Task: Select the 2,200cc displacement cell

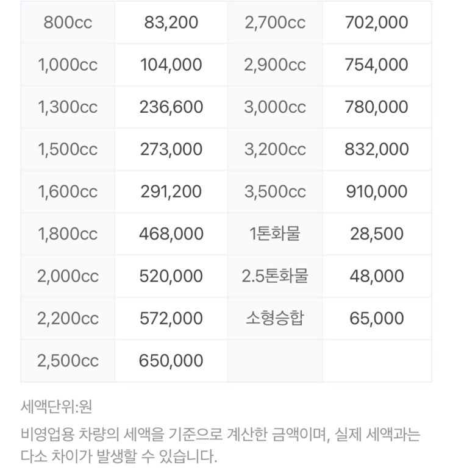Action: tap(68, 318)
